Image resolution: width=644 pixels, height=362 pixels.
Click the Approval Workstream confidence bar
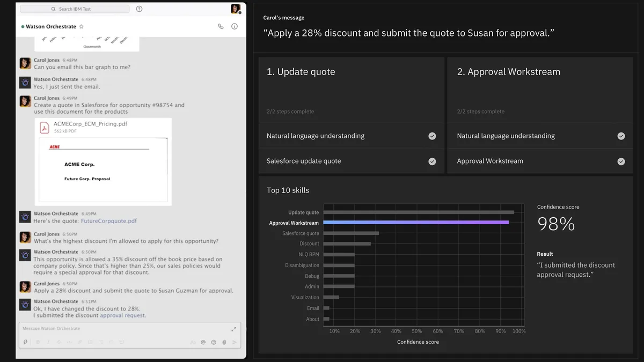(416, 223)
